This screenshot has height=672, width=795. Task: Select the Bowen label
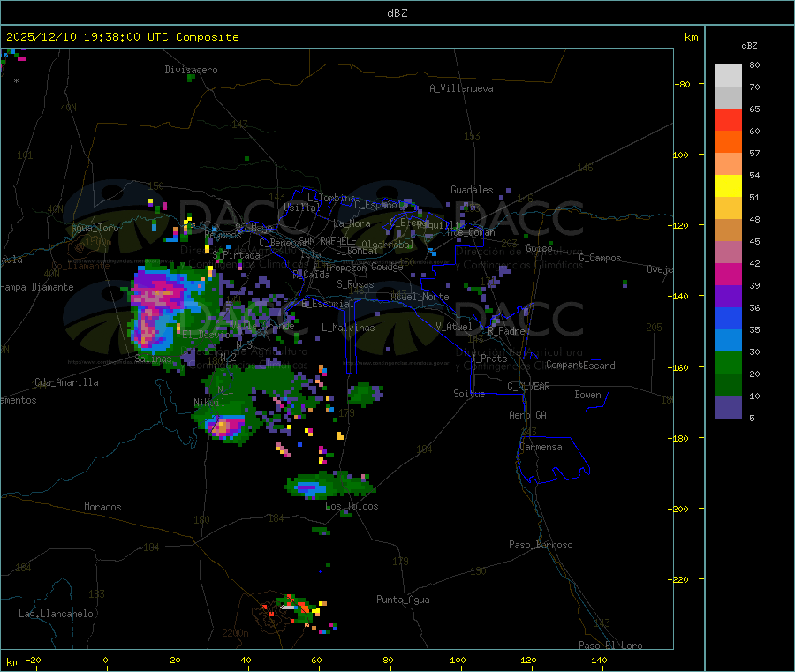[x=587, y=395]
